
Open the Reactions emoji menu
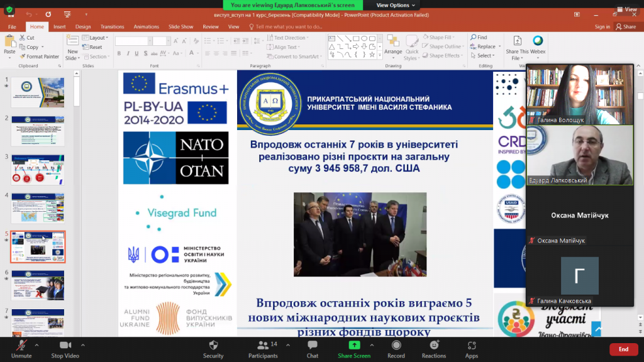point(434,348)
